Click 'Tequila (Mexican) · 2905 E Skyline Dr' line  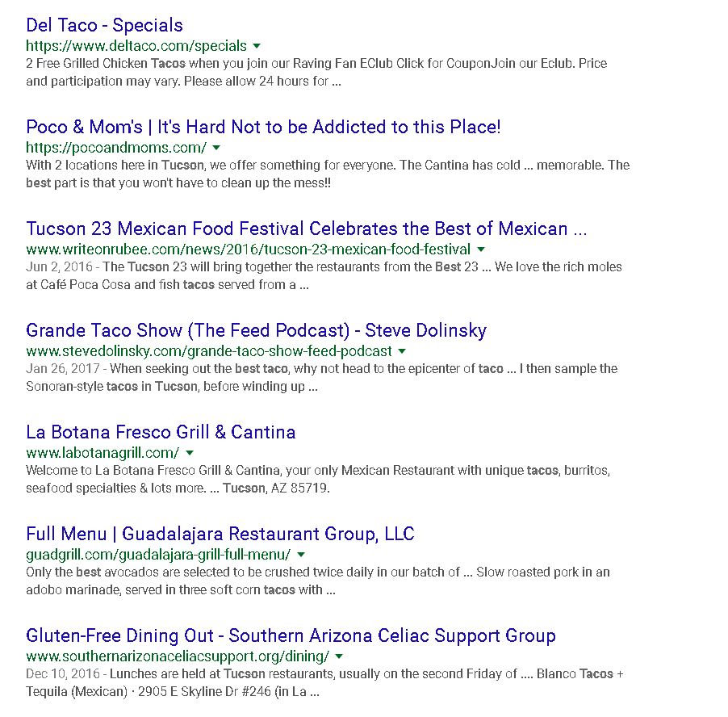tap(173, 692)
